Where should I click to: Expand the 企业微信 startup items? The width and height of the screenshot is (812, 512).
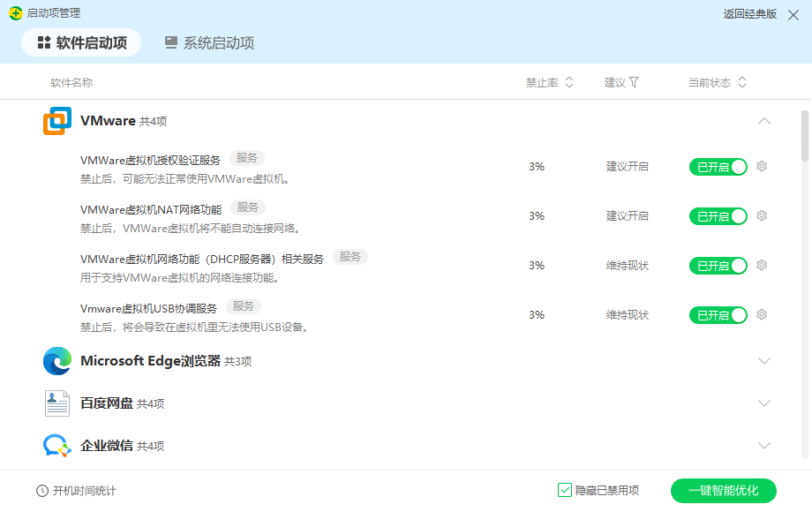pyautogui.click(x=764, y=445)
